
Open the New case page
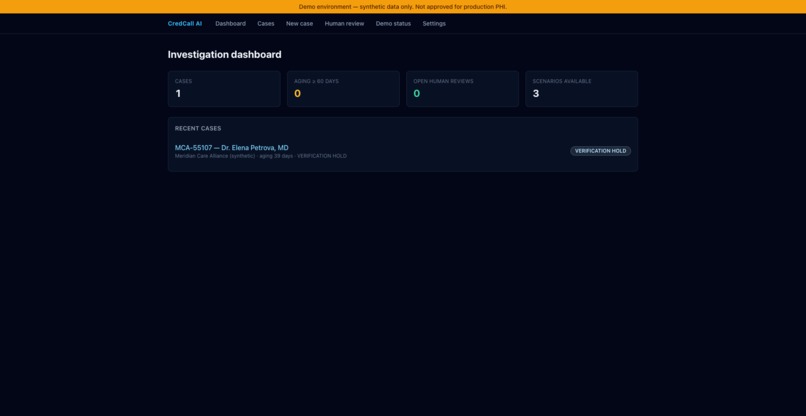click(x=299, y=24)
